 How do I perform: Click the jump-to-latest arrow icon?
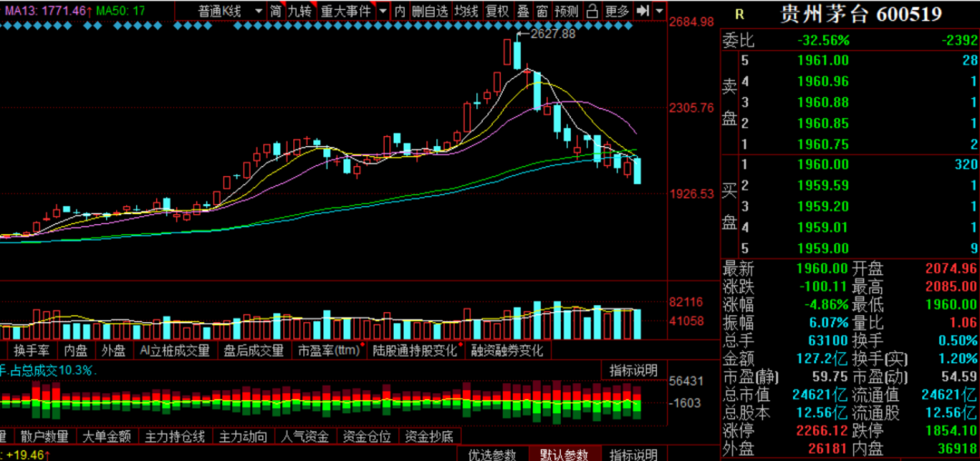click(x=642, y=10)
